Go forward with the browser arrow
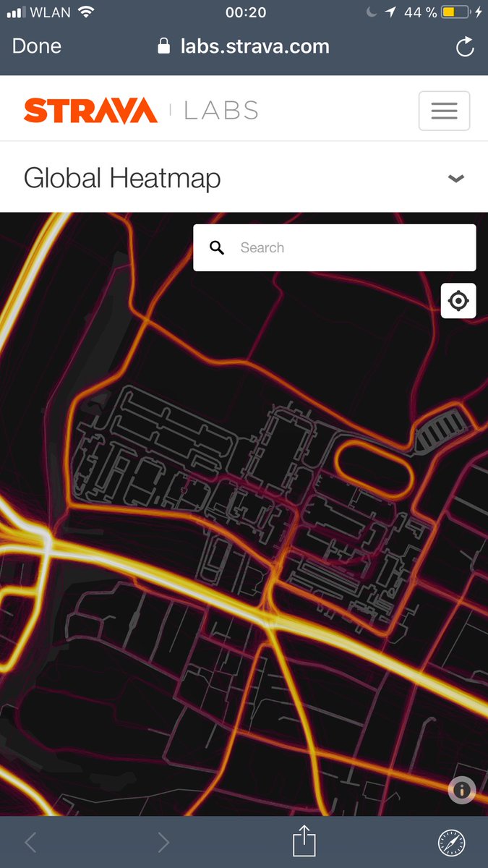Image resolution: width=488 pixels, height=868 pixels. [163, 842]
